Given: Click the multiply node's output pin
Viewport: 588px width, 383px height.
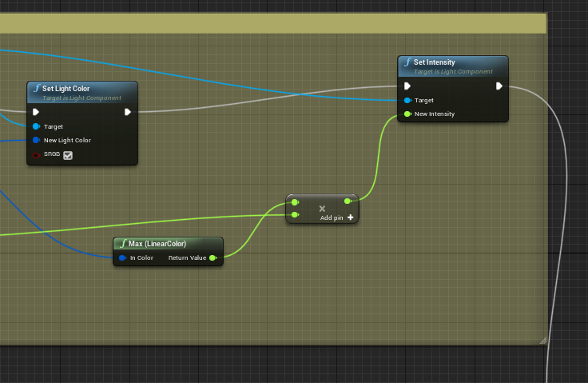Looking at the screenshot, I should [348, 201].
